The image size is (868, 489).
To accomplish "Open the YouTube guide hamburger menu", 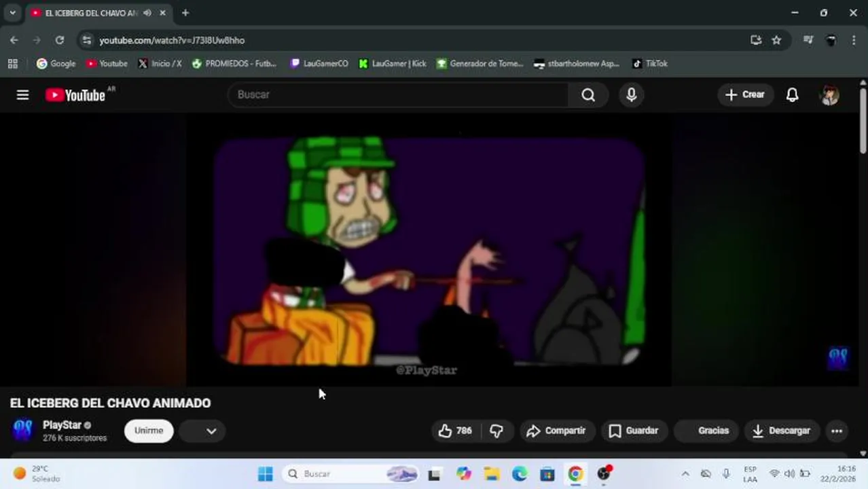I will pyautogui.click(x=22, y=95).
